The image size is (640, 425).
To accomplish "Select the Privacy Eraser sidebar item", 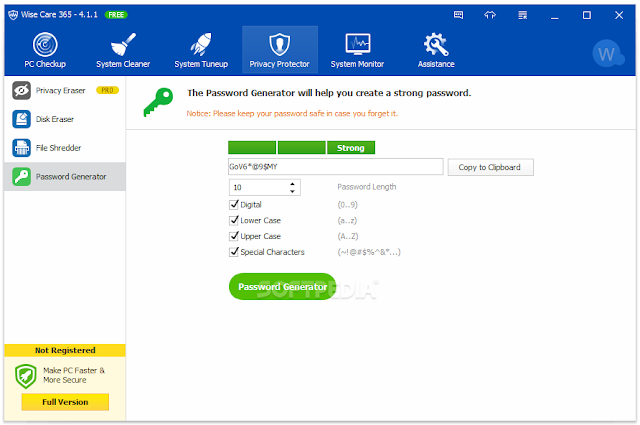I will [65, 90].
